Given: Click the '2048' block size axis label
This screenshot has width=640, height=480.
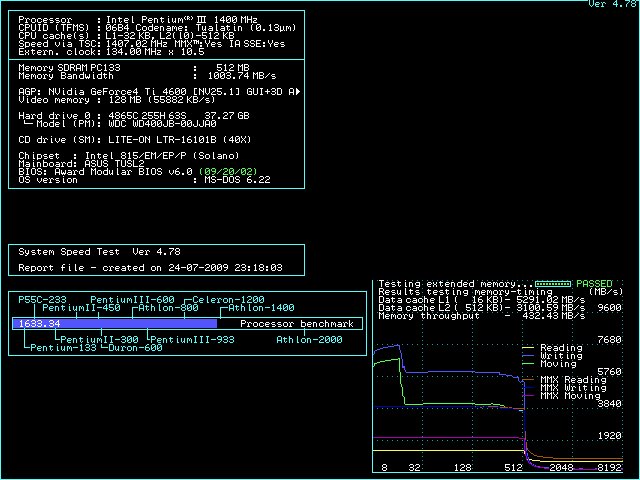Looking at the screenshot, I should point(562,468).
